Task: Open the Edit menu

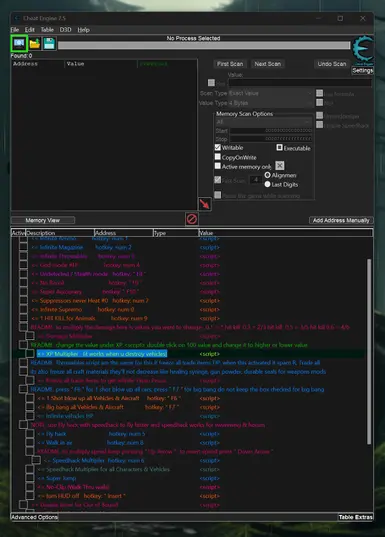Action: click(29, 30)
